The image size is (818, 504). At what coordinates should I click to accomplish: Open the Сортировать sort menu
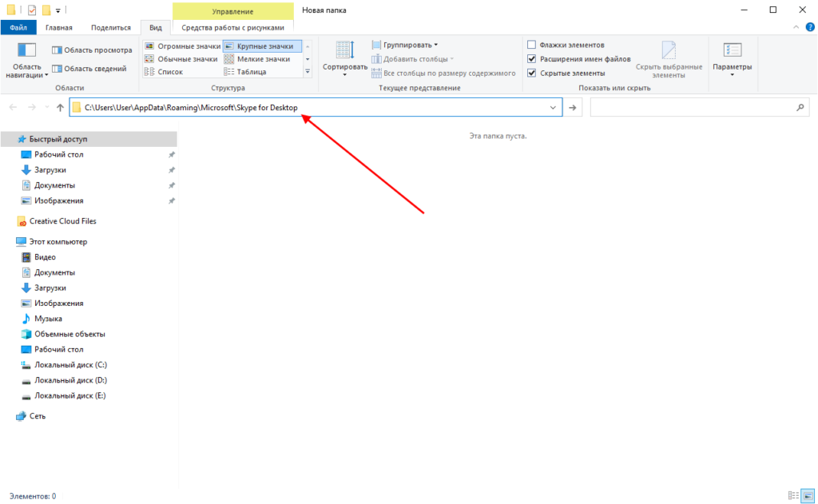pyautogui.click(x=345, y=59)
